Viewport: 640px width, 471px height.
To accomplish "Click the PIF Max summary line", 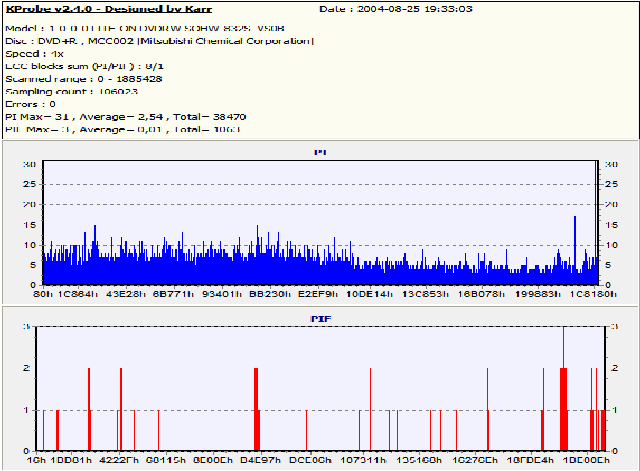I will pos(123,129).
